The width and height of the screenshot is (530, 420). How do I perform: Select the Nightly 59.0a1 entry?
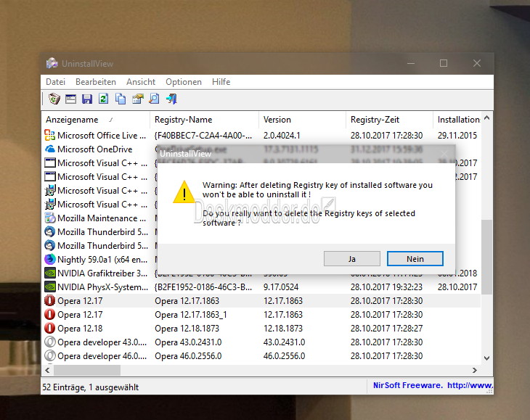[x=102, y=259]
